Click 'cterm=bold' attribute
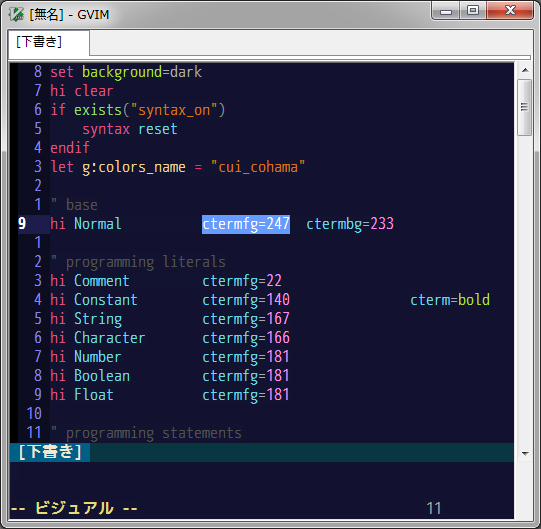The image size is (541, 529). point(450,300)
